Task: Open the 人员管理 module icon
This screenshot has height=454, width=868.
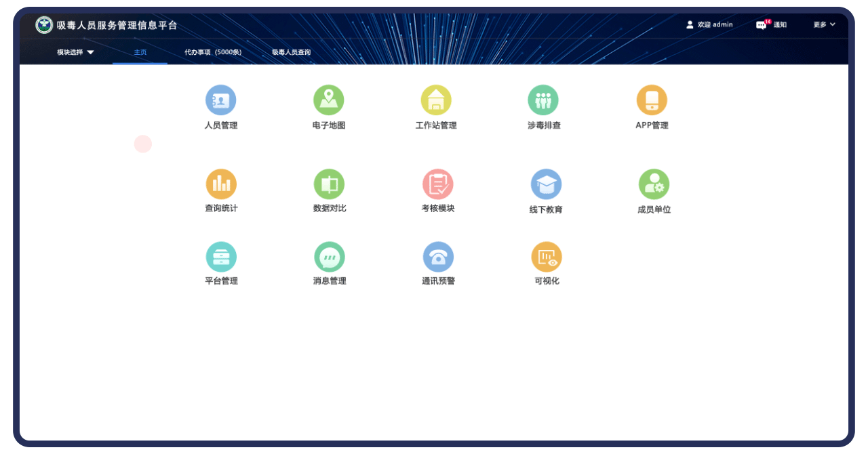Action: [221, 100]
